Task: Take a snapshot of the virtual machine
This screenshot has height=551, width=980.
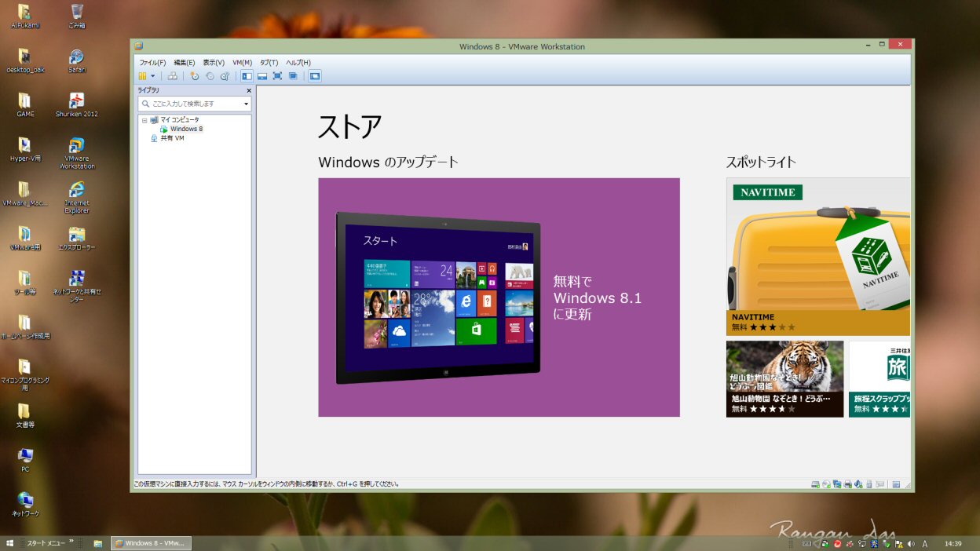Action: [195, 76]
